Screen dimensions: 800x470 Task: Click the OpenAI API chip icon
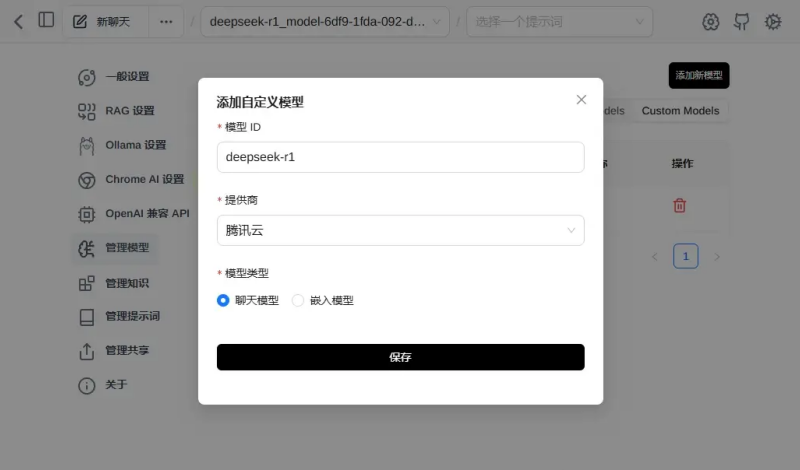(86, 214)
